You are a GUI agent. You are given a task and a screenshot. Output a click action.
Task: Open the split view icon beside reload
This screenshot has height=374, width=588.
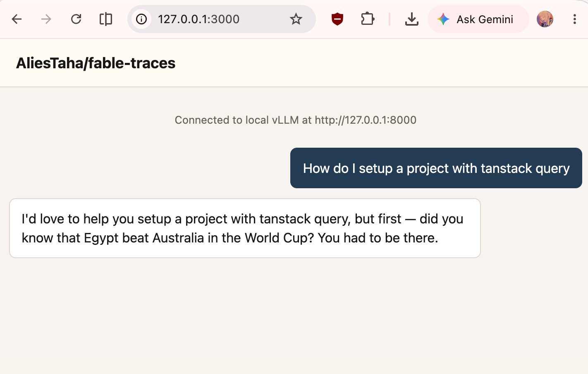[106, 19]
